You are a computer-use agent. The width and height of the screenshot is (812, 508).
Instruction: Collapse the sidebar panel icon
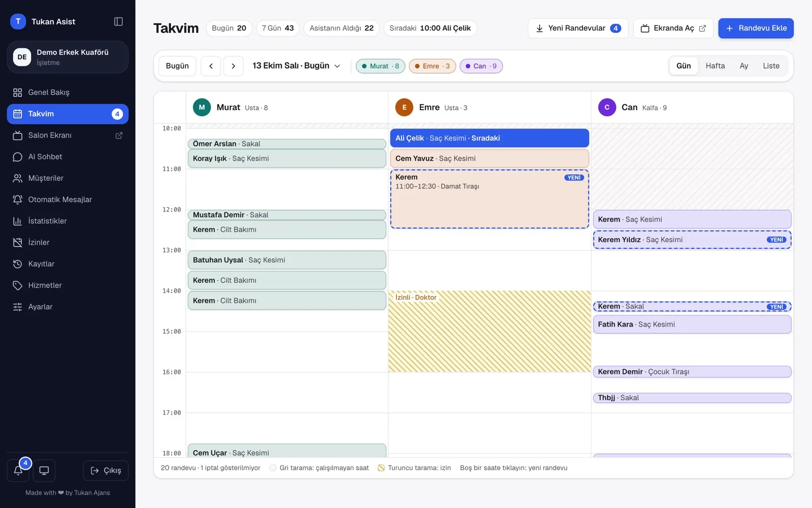[x=118, y=21]
